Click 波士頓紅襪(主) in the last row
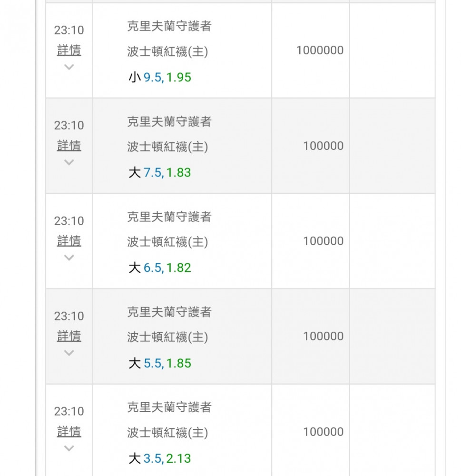 167,433
